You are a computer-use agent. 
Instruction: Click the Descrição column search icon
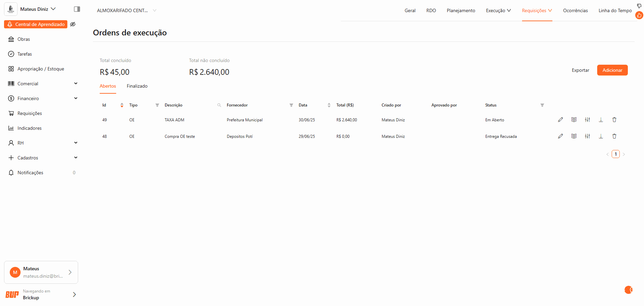click(219, 105)
